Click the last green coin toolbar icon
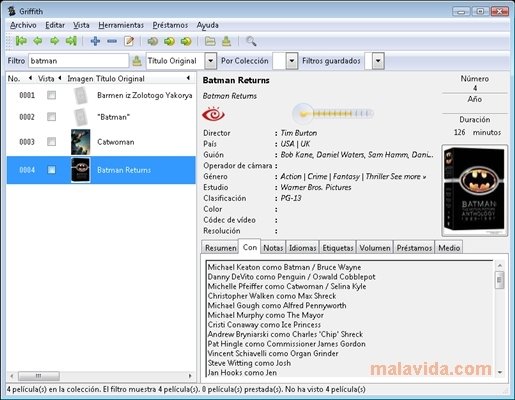This screenshot has width=515, height=400. tap(186, 41)
